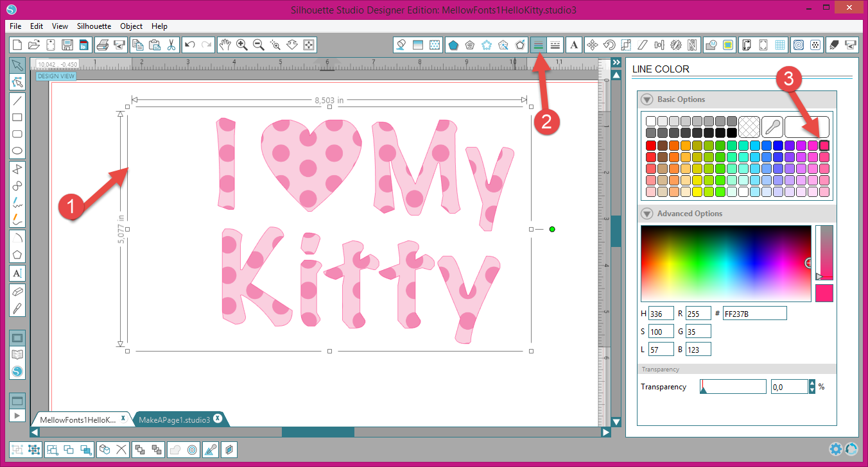Open the Help menu
This screenshot has width=868, height=467.
tap(159, 26)
